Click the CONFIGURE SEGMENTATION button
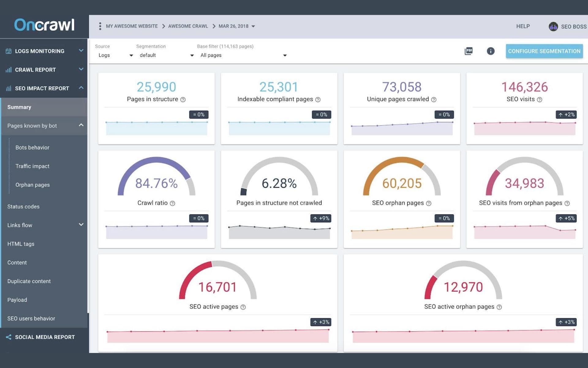 [x=544, y=51]
